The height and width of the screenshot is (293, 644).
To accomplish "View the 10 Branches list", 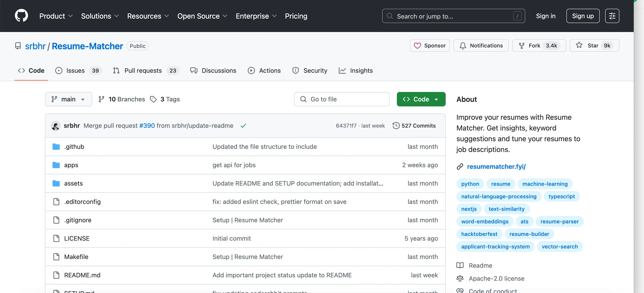I will point(122,99).
